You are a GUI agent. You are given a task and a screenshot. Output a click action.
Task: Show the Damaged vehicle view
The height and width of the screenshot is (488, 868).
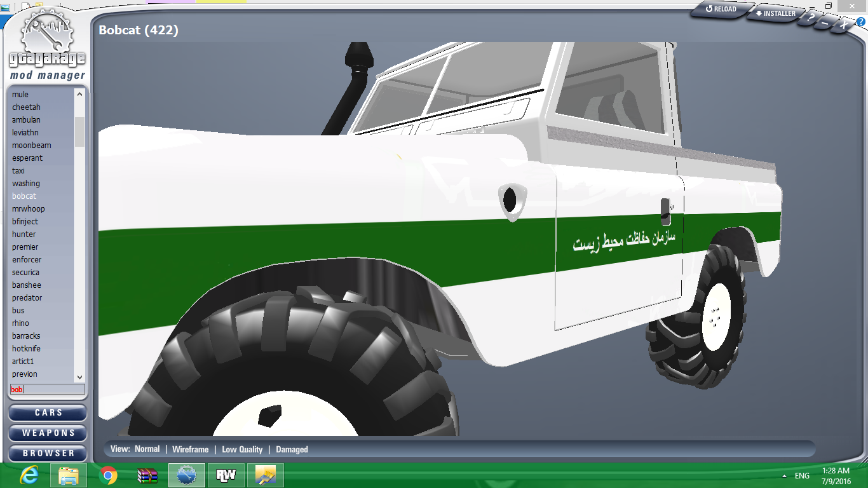tap(292, 449)
